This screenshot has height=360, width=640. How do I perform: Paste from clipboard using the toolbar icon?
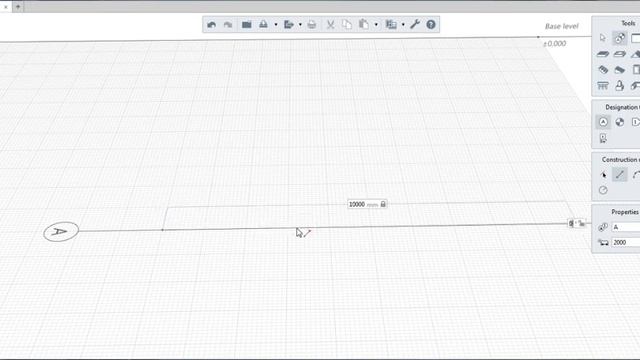364,24
